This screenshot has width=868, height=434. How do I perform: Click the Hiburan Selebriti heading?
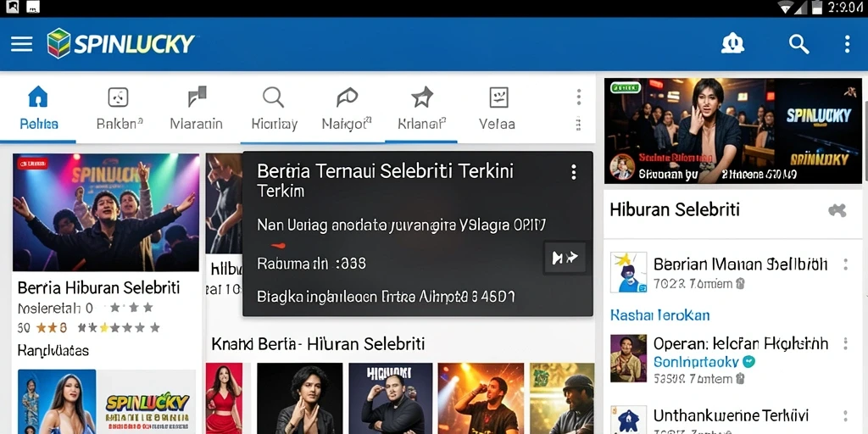pos(675,210)
